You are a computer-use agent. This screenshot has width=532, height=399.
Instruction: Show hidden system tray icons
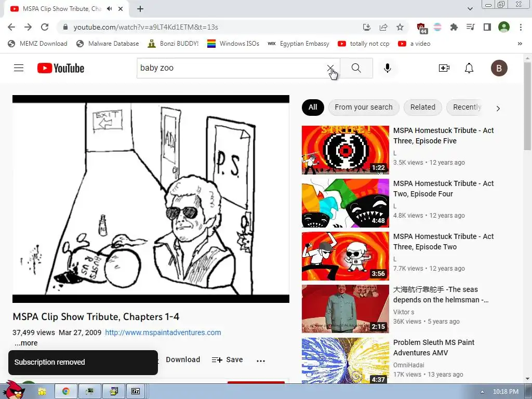click(x=482, y=392)
